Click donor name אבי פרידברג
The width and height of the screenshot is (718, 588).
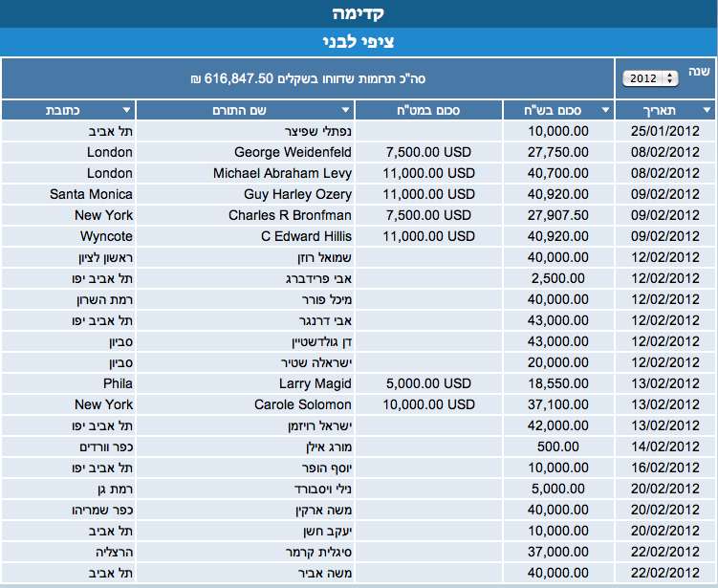318,278
